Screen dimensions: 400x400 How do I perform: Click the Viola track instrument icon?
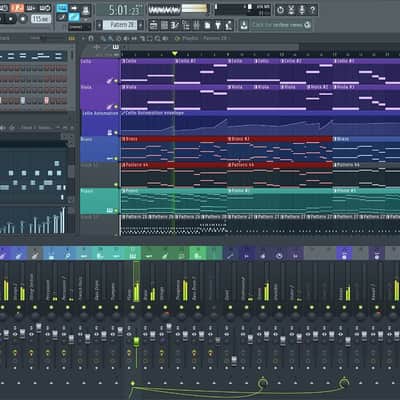pos(109,107)
